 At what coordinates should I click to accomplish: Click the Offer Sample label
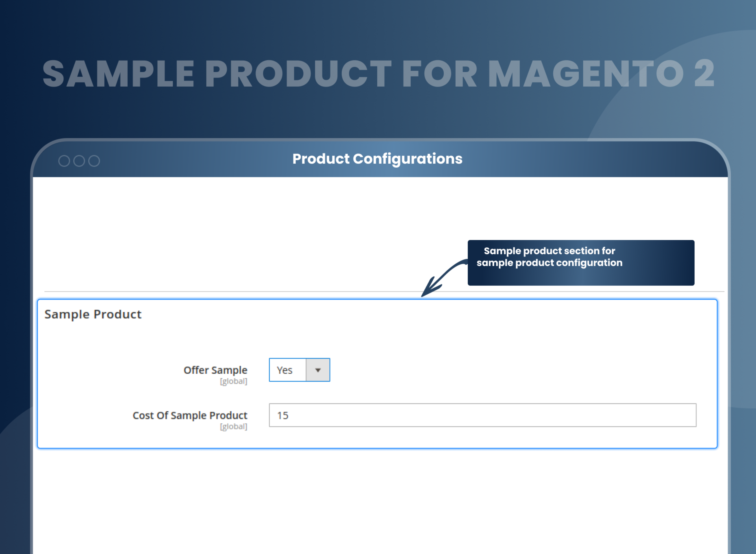[x=215, y=370]
